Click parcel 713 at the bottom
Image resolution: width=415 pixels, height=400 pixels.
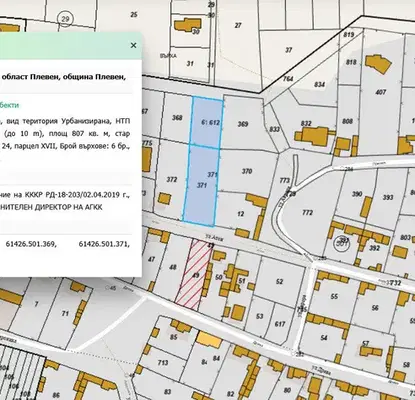163,363
